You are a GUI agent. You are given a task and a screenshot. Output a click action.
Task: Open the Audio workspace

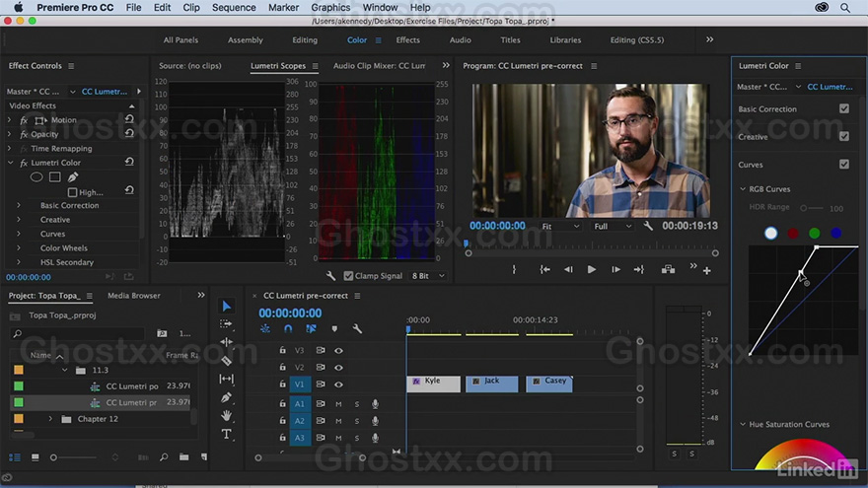click(460, 39)
